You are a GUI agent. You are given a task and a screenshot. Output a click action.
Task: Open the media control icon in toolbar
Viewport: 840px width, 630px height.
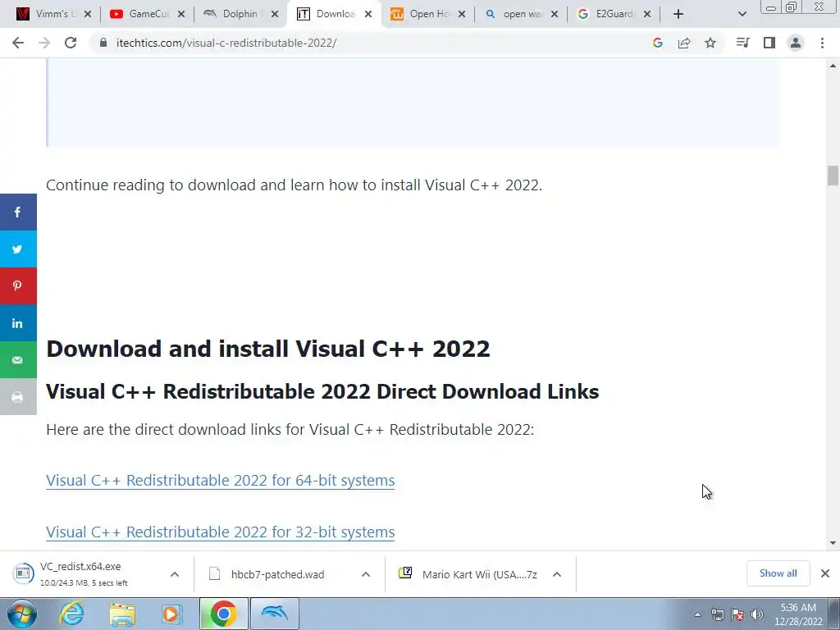tap(742, 43)
